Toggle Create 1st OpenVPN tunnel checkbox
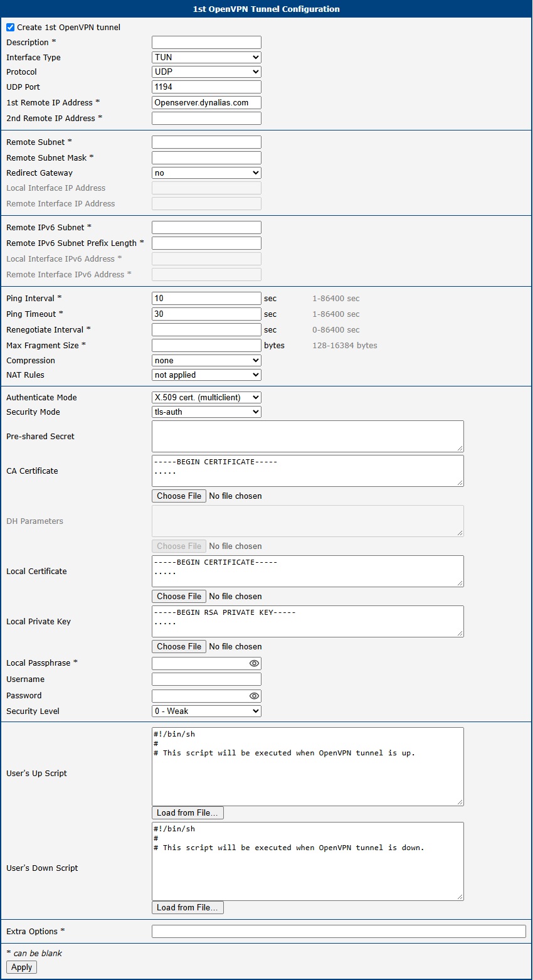The image size is (533, 980). click(10, 28)
